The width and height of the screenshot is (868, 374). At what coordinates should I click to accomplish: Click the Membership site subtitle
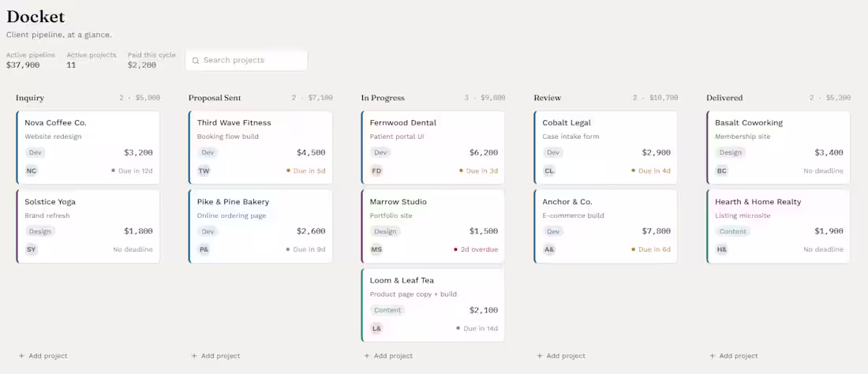(x=743, y=137)
